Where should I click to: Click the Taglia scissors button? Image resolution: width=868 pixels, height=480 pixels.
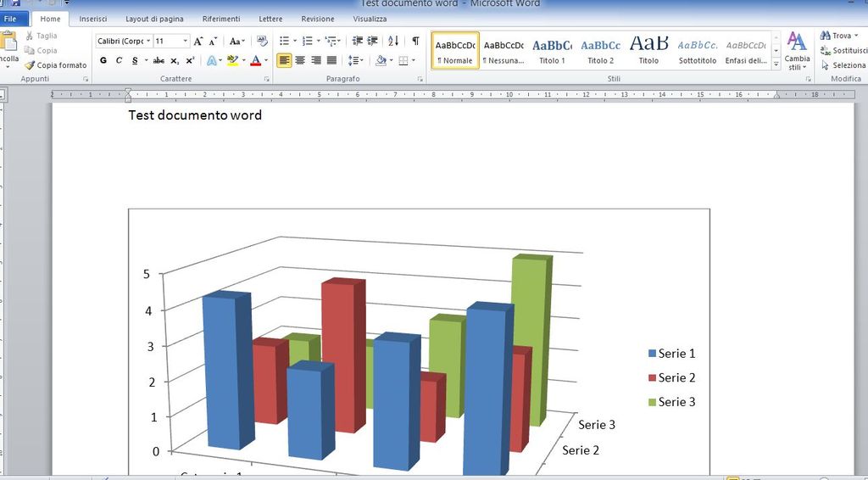tap(41, 36)
